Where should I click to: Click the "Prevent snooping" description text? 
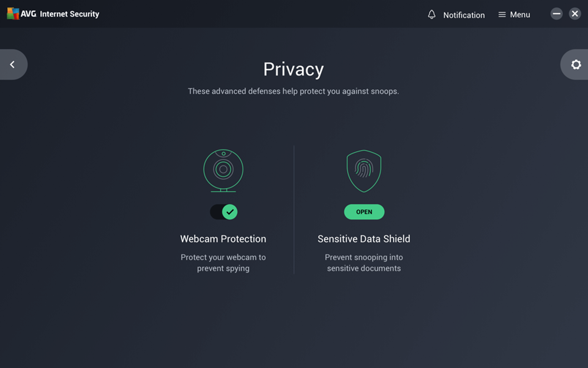click(x=364, y=263)
